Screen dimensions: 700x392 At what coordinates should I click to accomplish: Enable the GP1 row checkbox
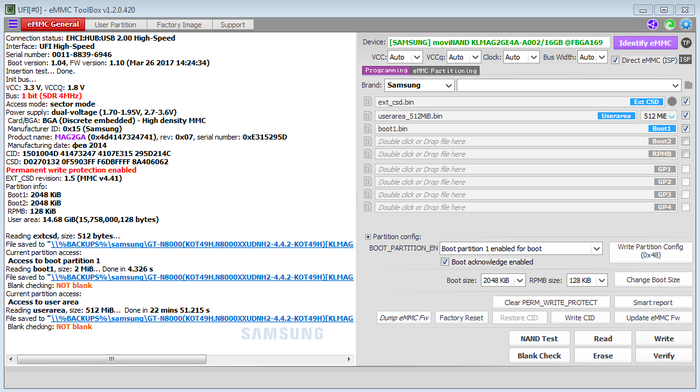[686, 169]
